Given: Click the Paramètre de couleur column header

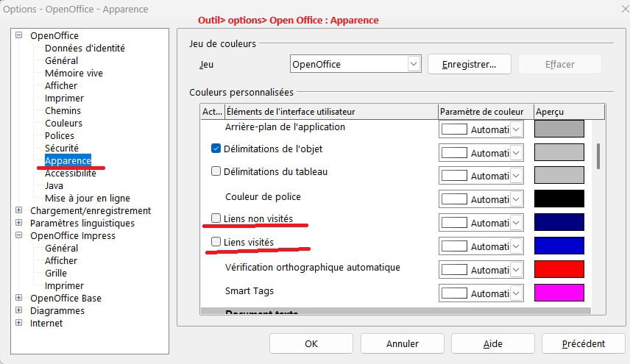Looking at the screenshot, I should [486, 112].
